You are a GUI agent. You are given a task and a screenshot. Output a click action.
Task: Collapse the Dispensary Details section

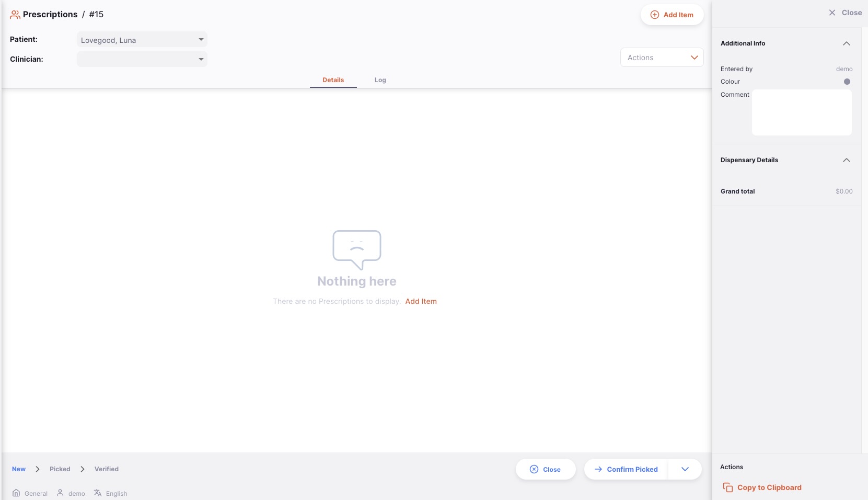[x=846, y=160]
